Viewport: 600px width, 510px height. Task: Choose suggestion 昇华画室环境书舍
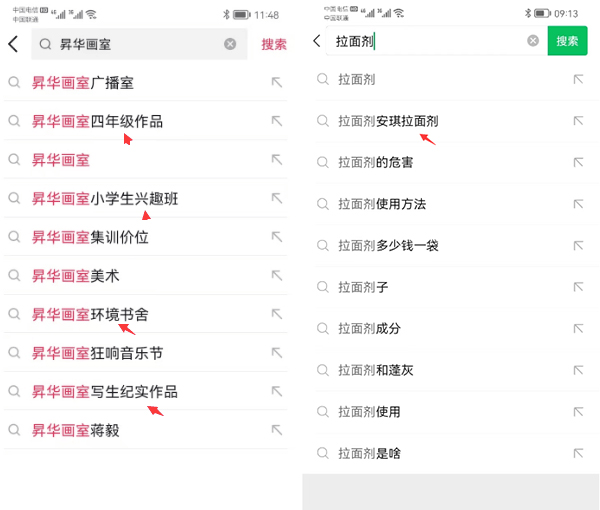[90, 314]
